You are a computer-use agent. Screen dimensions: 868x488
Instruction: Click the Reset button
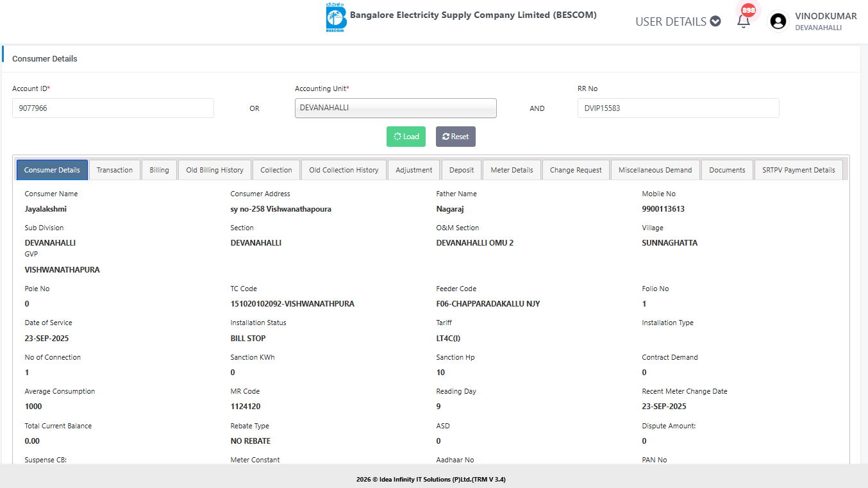click(x=455, y=137)
